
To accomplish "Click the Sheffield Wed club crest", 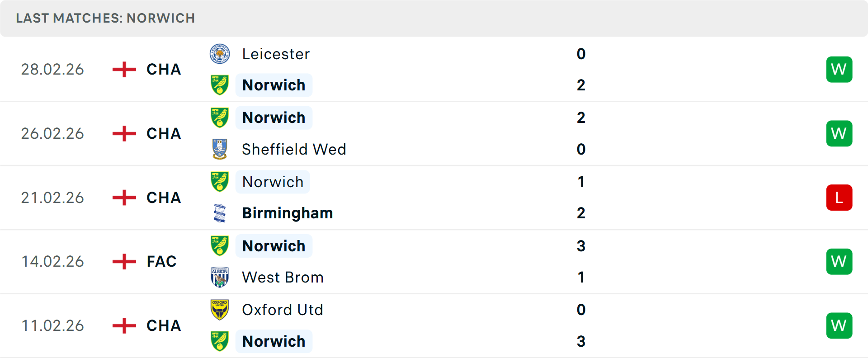I will coord(220,149).
